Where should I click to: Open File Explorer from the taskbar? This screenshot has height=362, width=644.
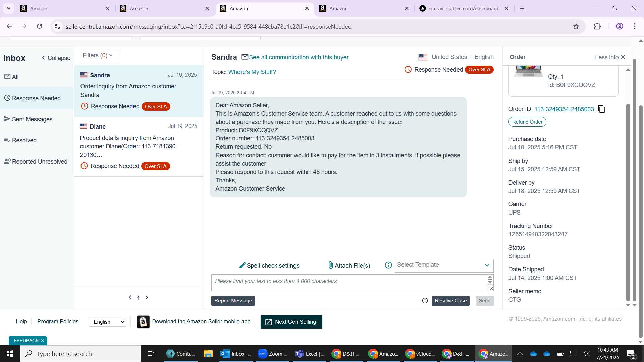[208, 354]
